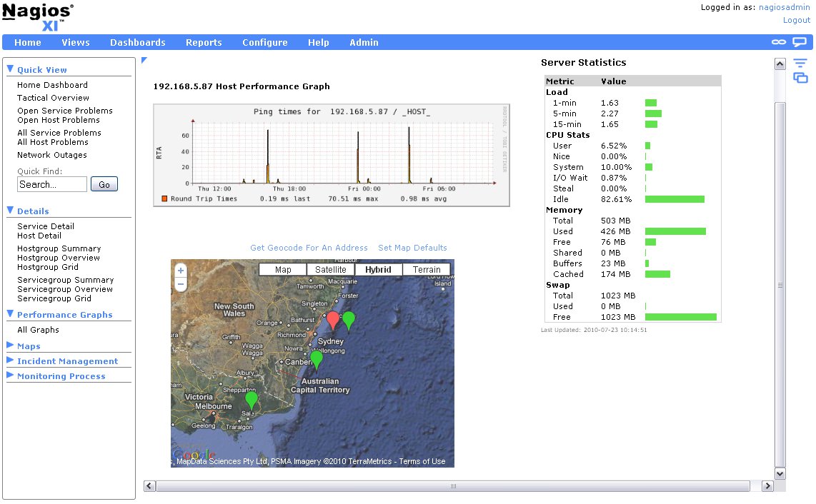This screenshot has width=816, height=504.
Task: Open the nagiosadmin user link
Action: (x=785, y=7)
